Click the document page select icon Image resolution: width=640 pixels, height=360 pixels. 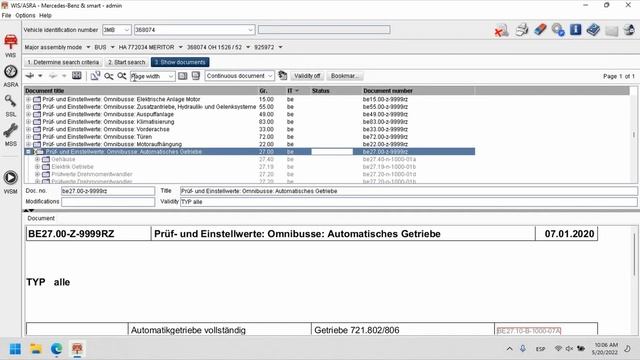coord(96,76)
